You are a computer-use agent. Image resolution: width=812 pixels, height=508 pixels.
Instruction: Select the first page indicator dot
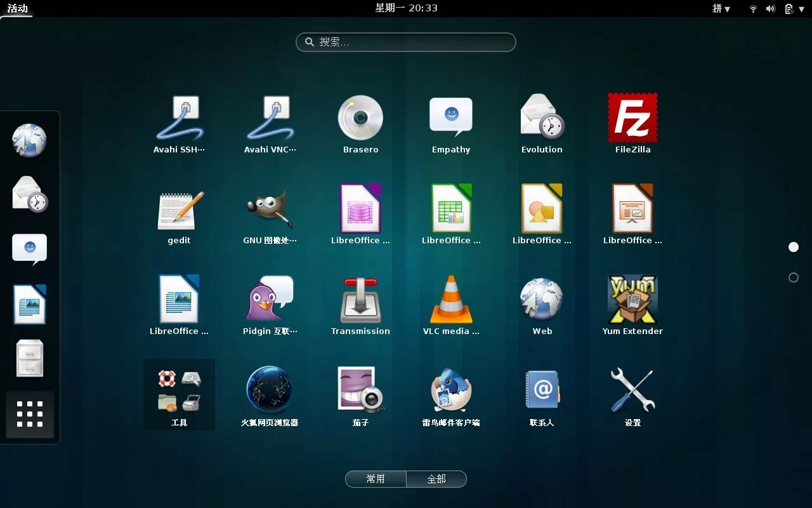pos(794,247)
